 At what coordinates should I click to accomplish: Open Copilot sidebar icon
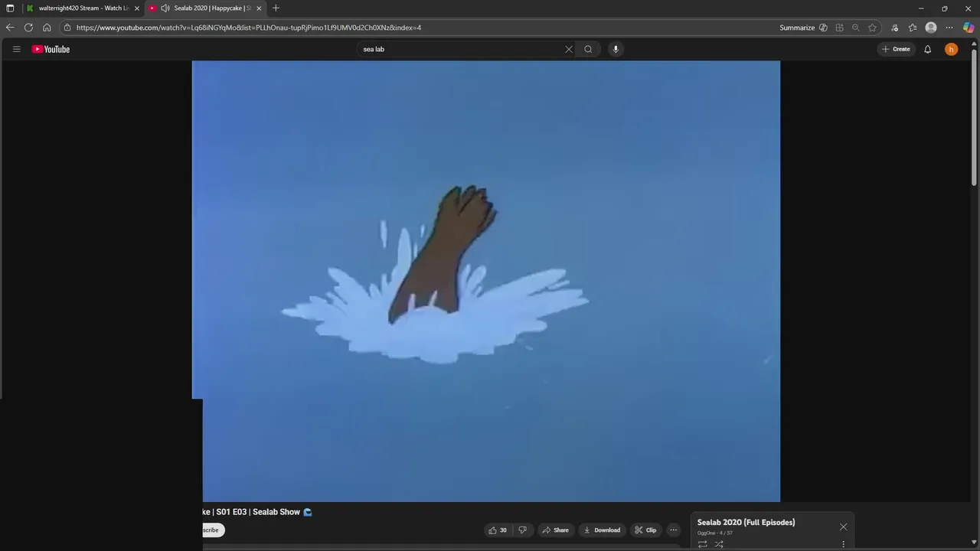969,28
